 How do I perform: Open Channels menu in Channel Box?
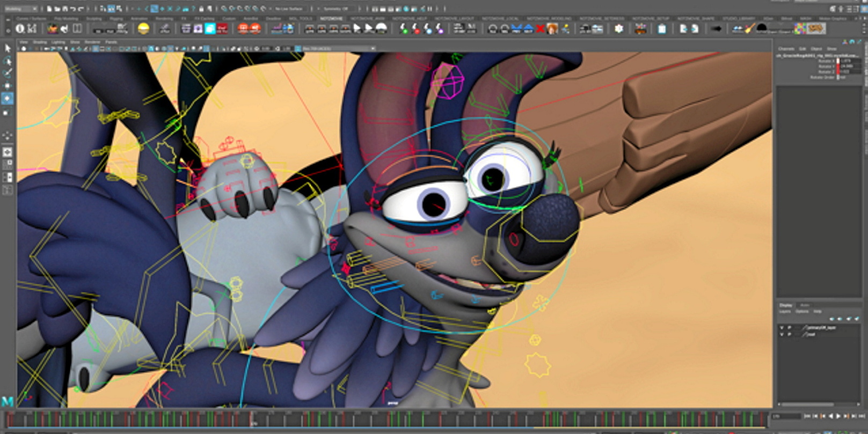click(x=786, y=49)
